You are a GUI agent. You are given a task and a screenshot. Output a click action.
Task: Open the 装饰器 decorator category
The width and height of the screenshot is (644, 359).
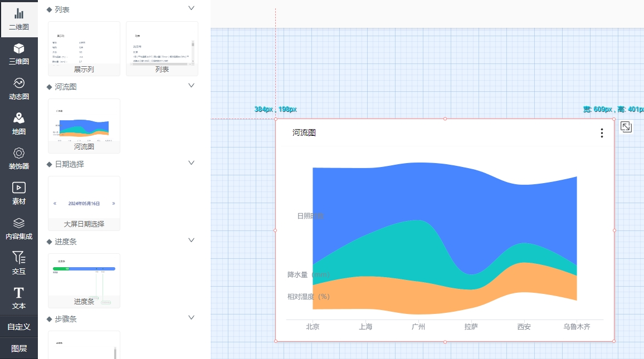[19, 159]
